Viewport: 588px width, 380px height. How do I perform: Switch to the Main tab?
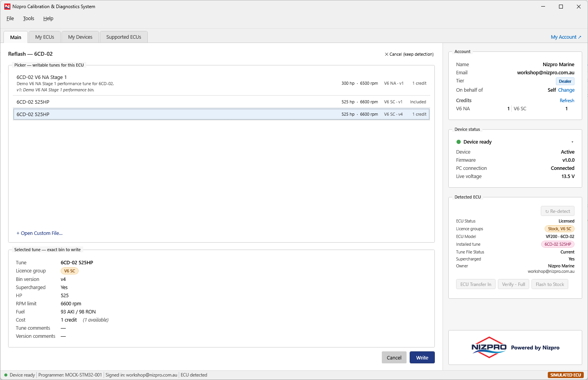[16, 37]
